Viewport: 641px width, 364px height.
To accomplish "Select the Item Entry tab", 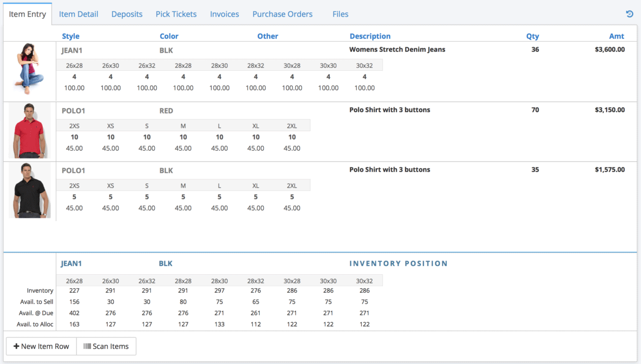I will click(x=27, y=14).
